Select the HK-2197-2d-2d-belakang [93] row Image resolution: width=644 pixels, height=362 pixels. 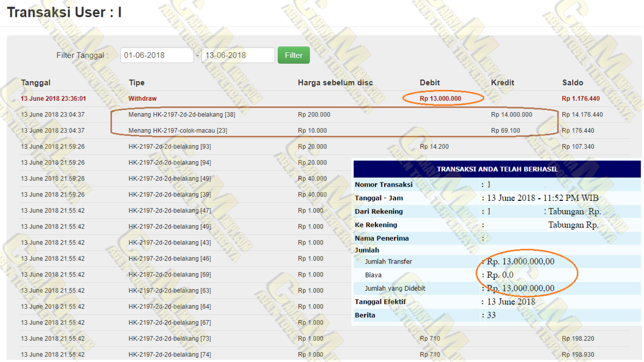[169, 146]
